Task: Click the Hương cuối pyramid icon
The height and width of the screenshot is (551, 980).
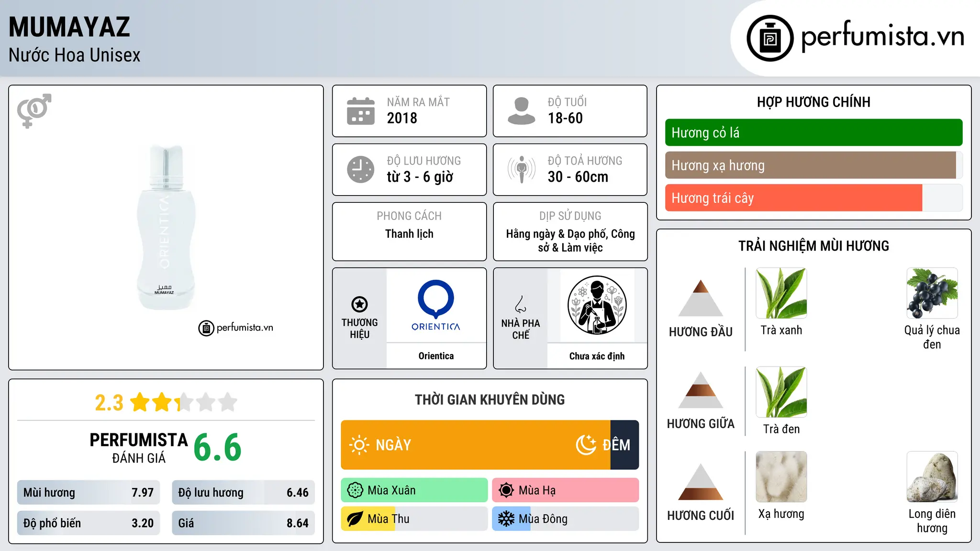Action: [701, 482]
